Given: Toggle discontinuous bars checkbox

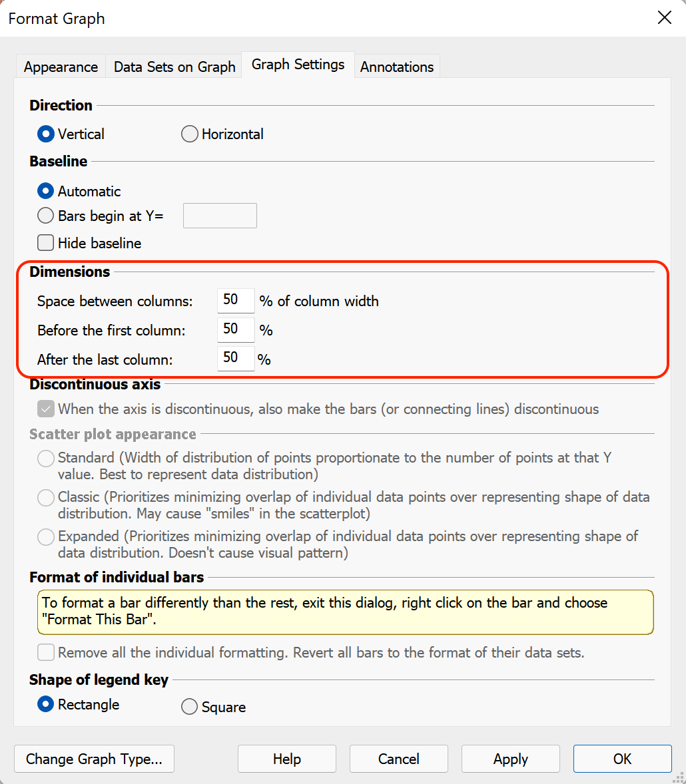Looking at the screenshot, I should coord(45,409).
